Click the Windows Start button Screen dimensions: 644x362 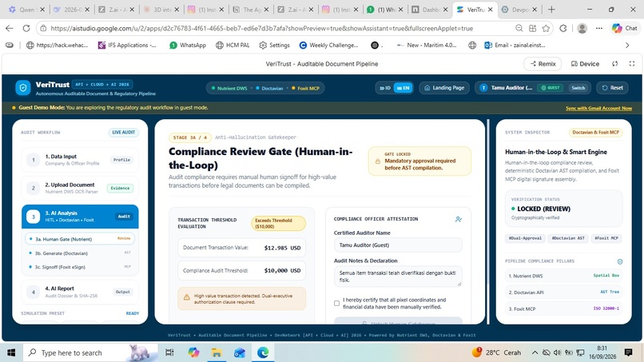coord(11,352)
